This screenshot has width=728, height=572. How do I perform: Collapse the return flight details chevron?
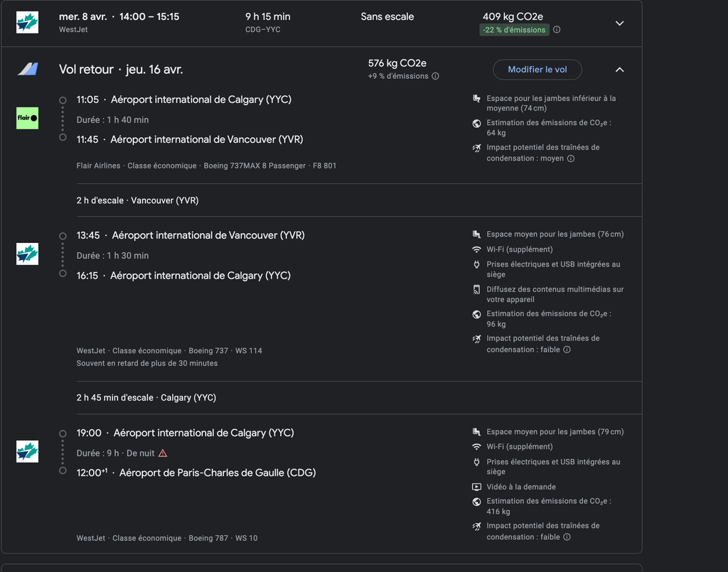coord(619,70)
